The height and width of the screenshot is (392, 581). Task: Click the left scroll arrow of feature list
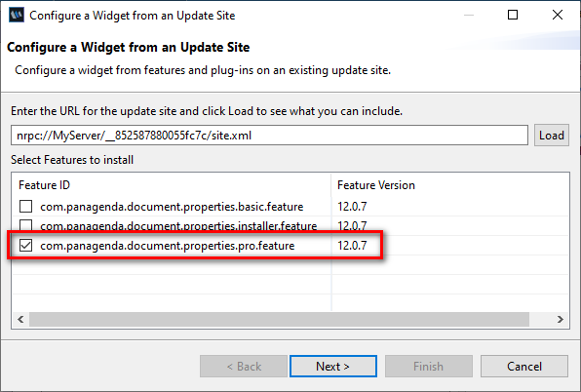[x=20, y=320]
